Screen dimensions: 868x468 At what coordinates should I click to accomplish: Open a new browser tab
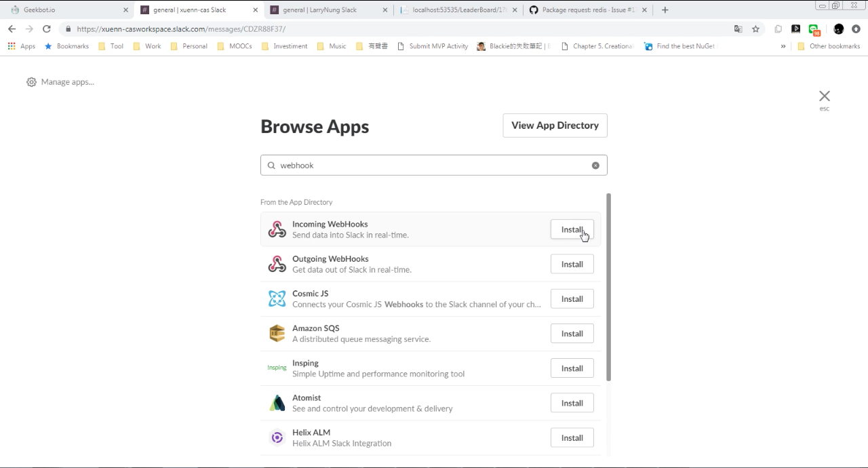(665, 10)
